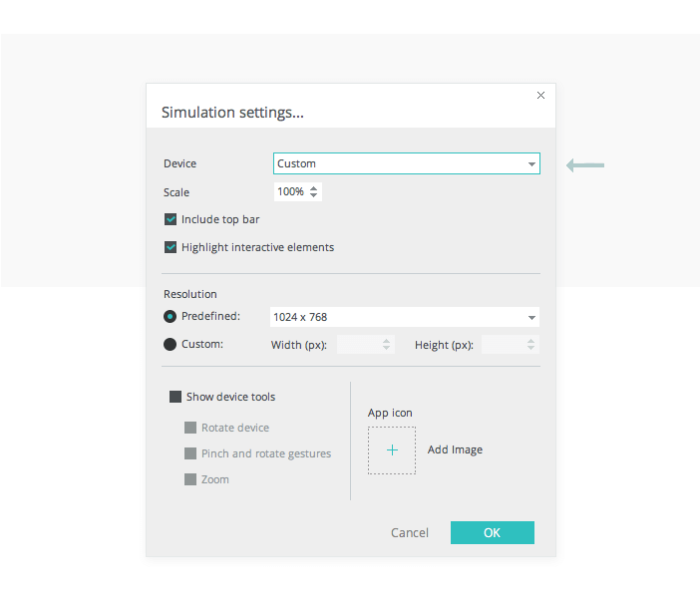Image resolution: width=700 pixels, height=591 pixels.
Task: Enable Show device tools checkbox
Action: coord(175,397)
